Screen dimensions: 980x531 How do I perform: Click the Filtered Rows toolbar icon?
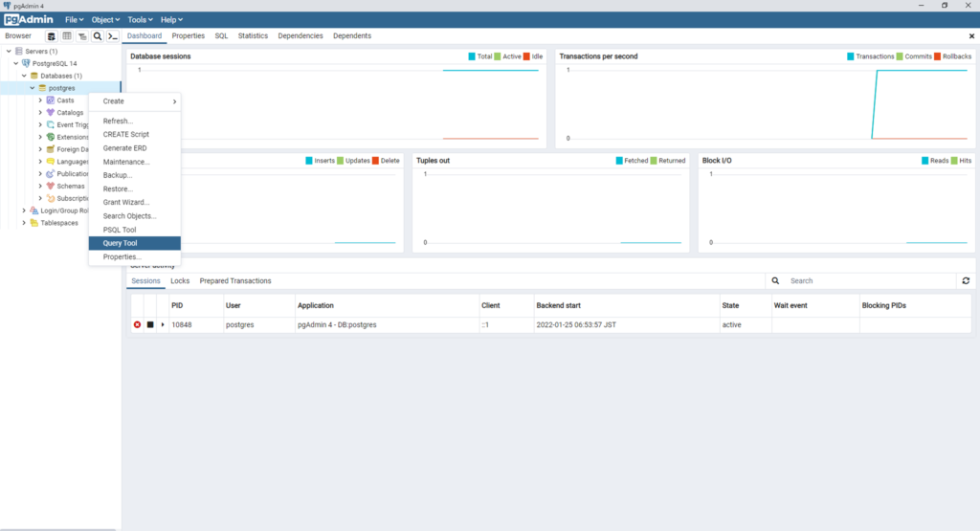pyautogui.click(x=82, y=36)
